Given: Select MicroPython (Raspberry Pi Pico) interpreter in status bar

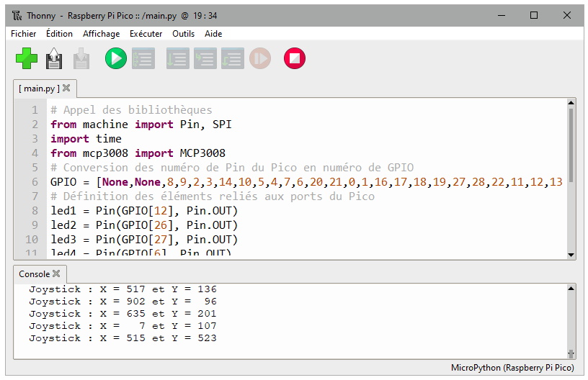Looking at the screenshot, I should 512,368.
